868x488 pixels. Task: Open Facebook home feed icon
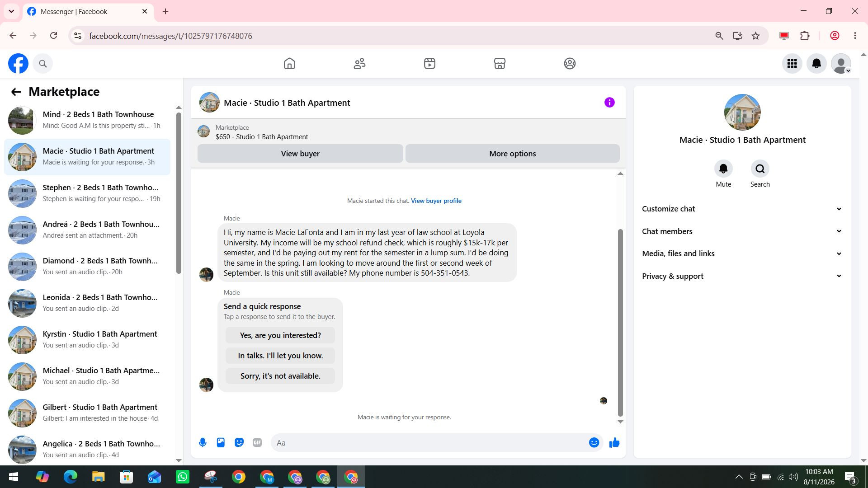coord(289,64)
